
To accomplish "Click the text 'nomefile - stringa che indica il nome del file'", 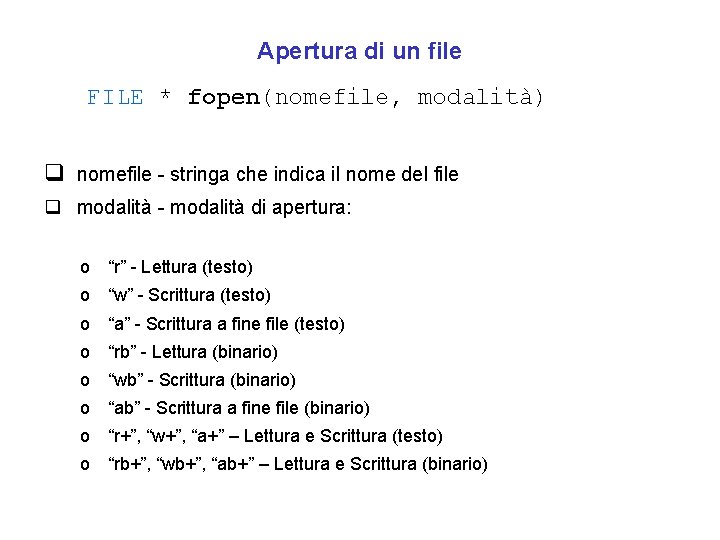I will pyautogui.click(x=267, y=175).
